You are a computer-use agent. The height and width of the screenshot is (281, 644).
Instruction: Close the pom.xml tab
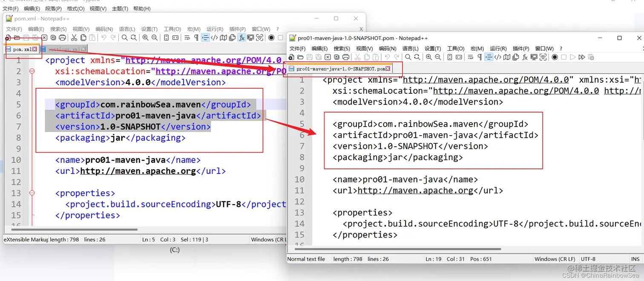click(35, 49)
